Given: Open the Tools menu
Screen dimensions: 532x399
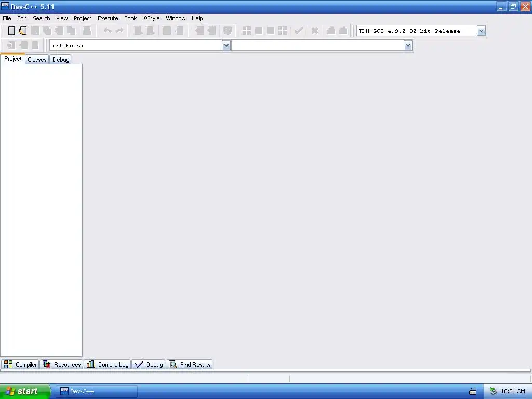Looking at the screenshot, I should tap(131, 18).
